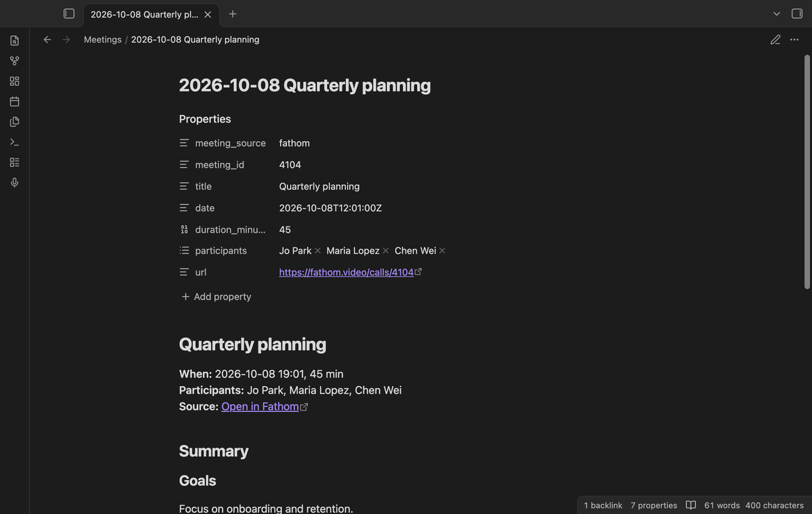
Task: Open the fathom.video/calls/4104 link
Action: (346, 273)
